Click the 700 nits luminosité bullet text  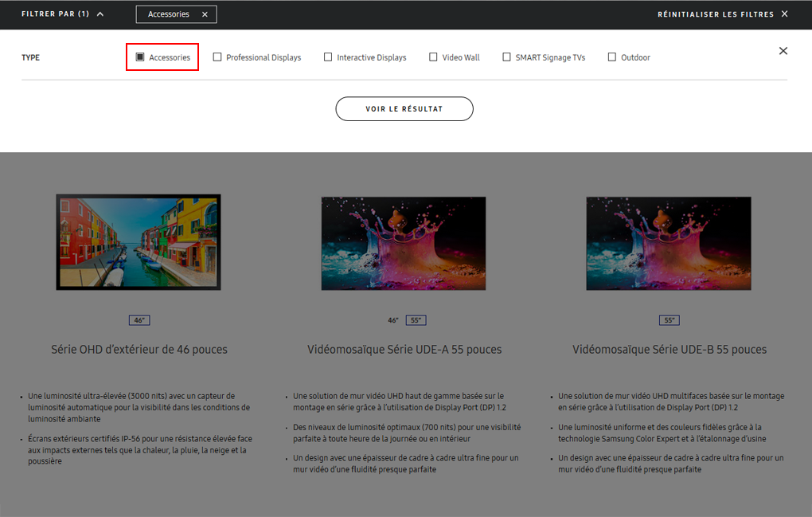pyautogui.click(x=407, y=433)
